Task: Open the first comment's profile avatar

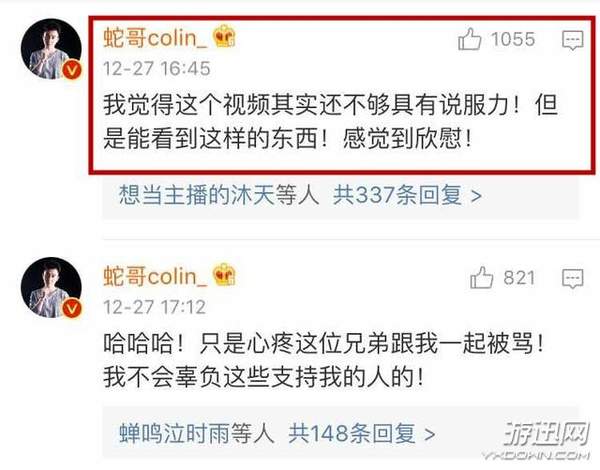Action: (51, 49)
